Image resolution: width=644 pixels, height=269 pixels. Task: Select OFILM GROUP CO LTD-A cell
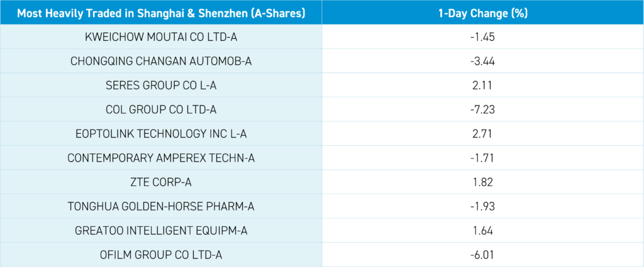[161, 255]
